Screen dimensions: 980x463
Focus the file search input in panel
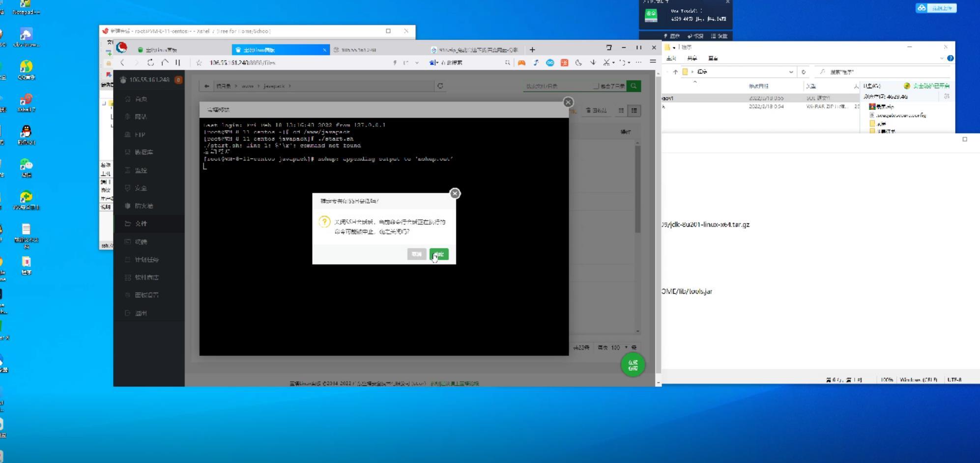[557, 86]
